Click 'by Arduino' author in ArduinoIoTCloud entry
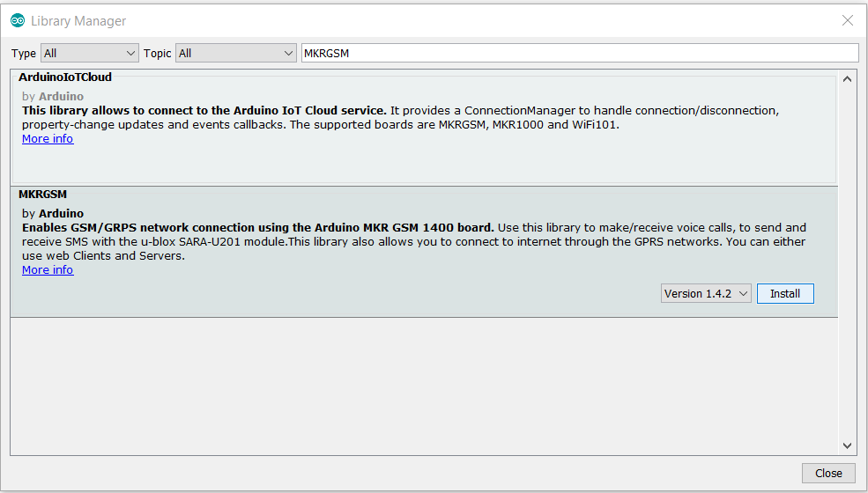This screenshot has height=493, width=868. pyautogui.click(x=53, y=97)
